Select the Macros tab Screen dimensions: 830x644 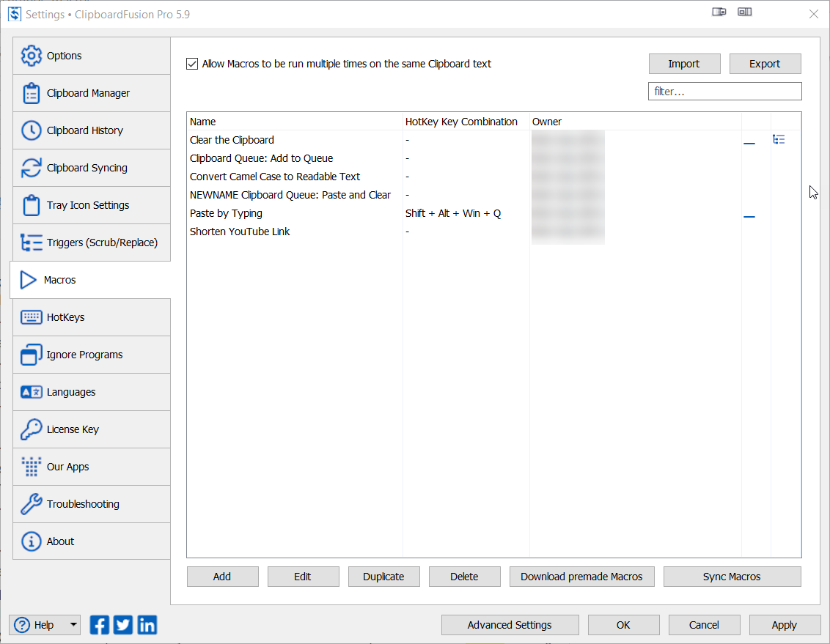point(90,280)
